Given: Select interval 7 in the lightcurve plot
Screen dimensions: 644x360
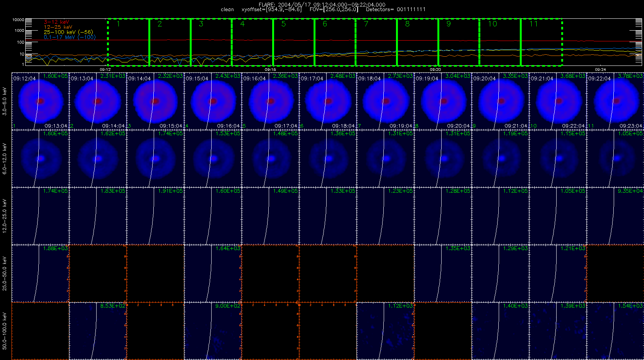Looking at the screenshot, I should tap(376, 42).
